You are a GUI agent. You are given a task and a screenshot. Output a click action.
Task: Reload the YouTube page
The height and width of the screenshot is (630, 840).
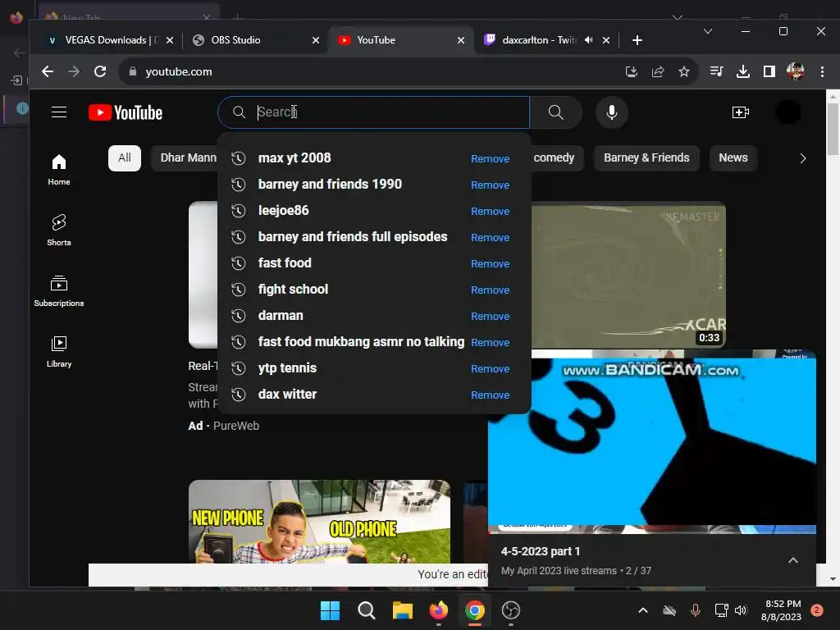click(x=100, y=71)
